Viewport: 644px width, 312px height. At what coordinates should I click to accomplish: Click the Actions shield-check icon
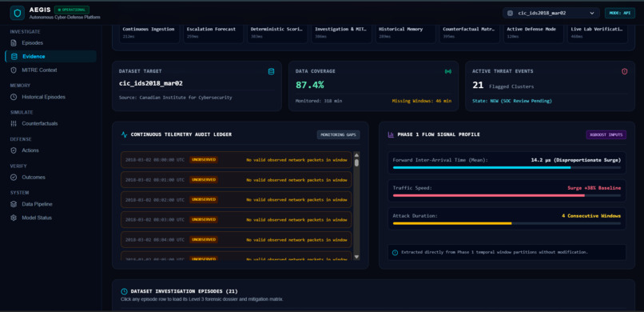coord(14,150)
